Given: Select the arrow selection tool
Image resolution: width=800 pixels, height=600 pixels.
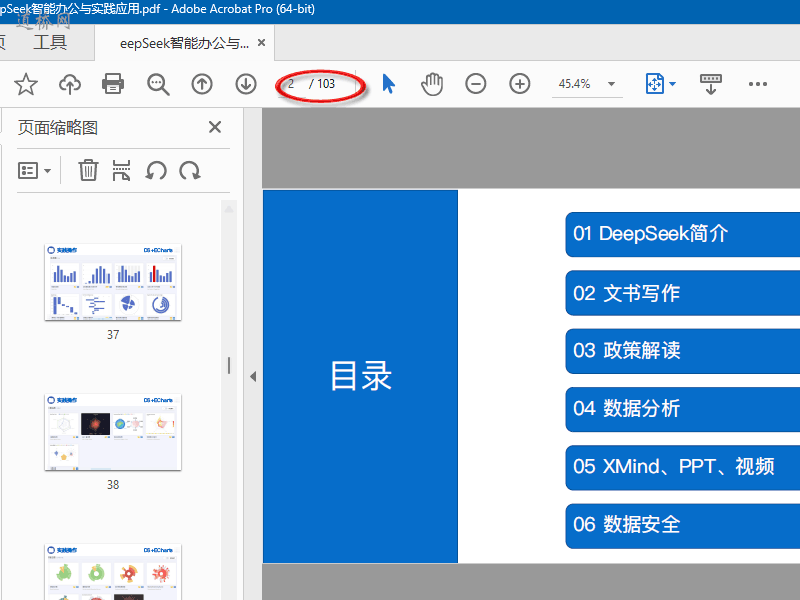Looking at the screenshot, I should [x=389, y=84].
